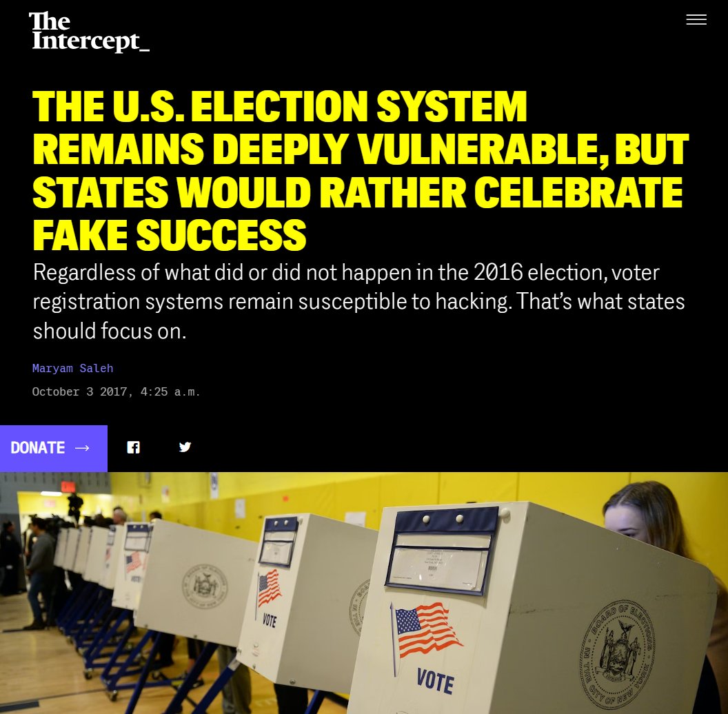Click the hero photo of voting booths
The height and width of the screenshot is (714, 728).
[364, 593]
